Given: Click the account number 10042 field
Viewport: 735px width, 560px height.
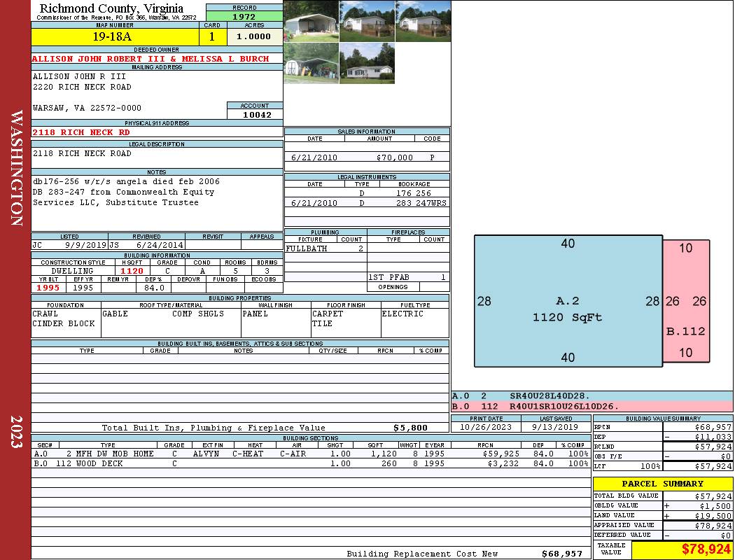Looking at the screenshot, I should coord(255,114).
